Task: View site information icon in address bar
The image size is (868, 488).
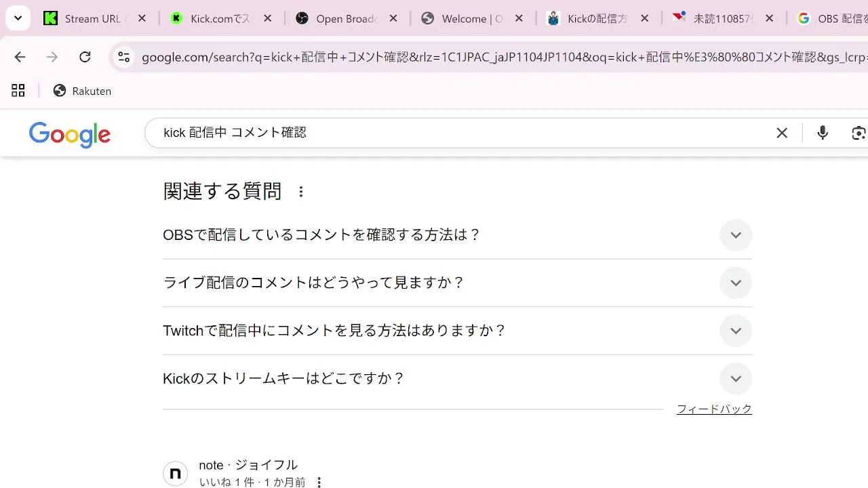Action: click(123, 58)
